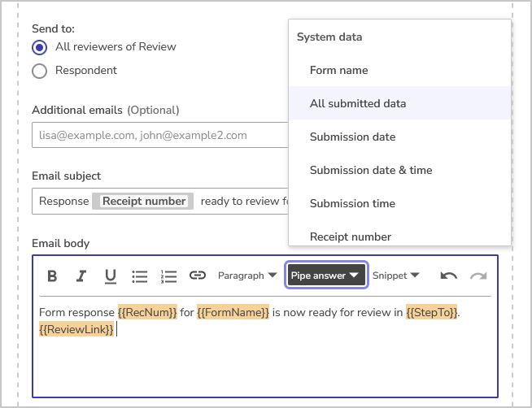The height and width of the screenshot is (408, 532).
Task: Click the Send to label
Action: point(53,28)
